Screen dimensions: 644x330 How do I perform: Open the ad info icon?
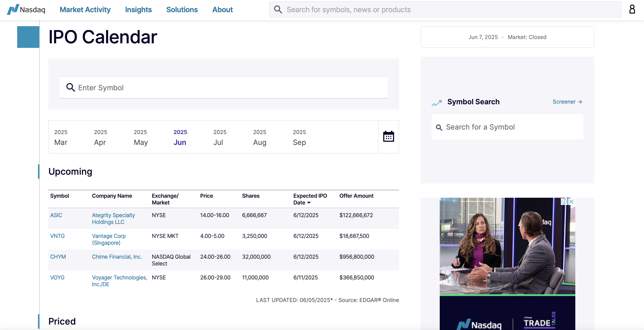[x=564, y=201]
